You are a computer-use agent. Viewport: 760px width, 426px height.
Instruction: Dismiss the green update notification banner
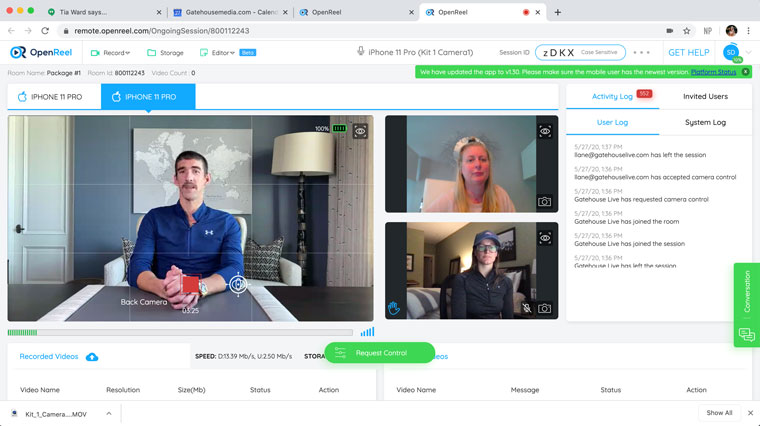click(745, 72)
